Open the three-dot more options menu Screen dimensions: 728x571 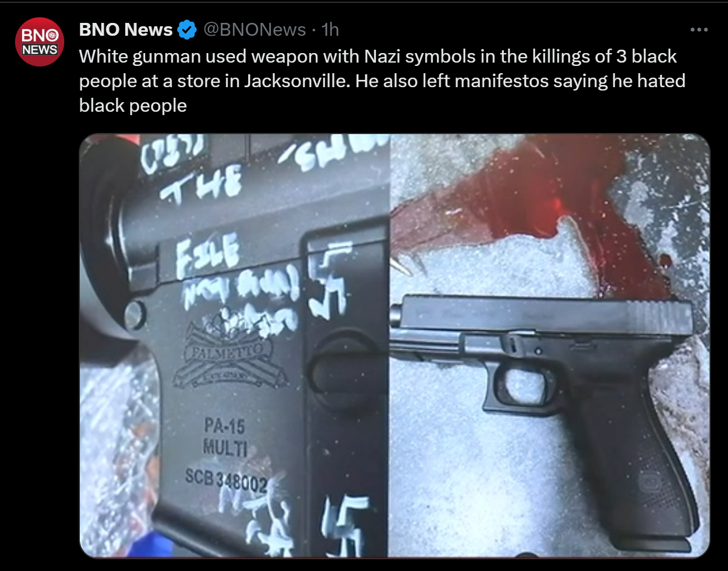(x=699, y=30)
